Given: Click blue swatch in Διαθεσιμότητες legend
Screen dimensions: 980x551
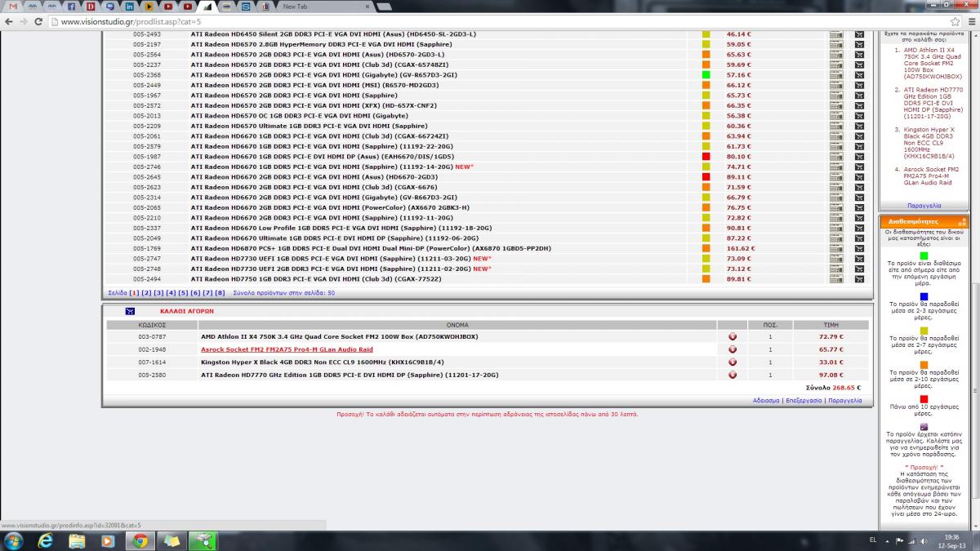Looking at the screenshot, I should point(924,296).
